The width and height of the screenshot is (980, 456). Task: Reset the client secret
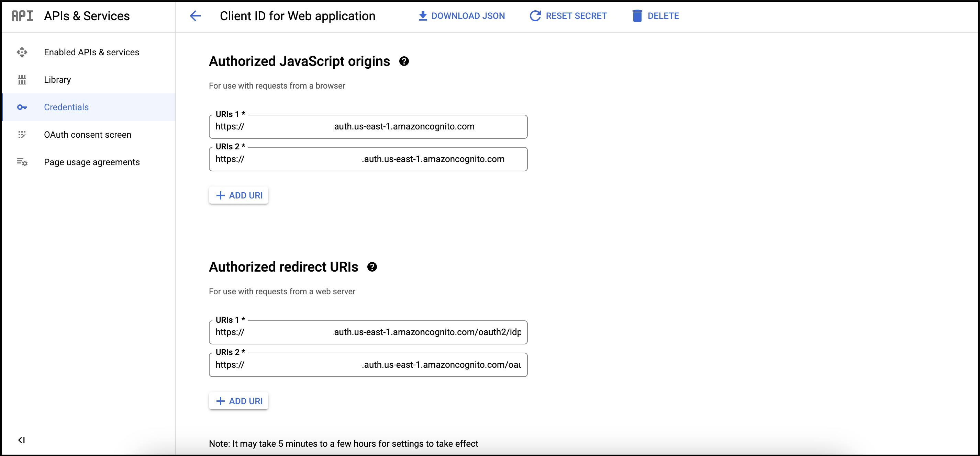(x=568, y=16)
